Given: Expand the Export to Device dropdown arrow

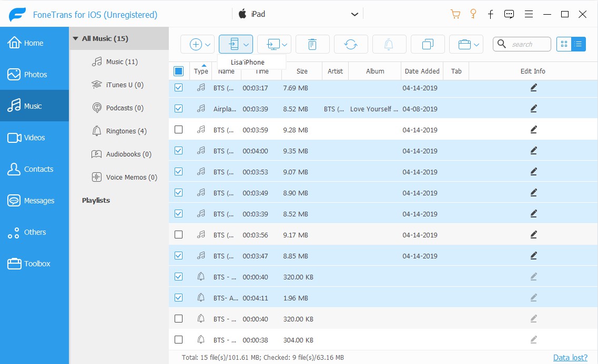Looking at the screenshot, I should point(246,45).
